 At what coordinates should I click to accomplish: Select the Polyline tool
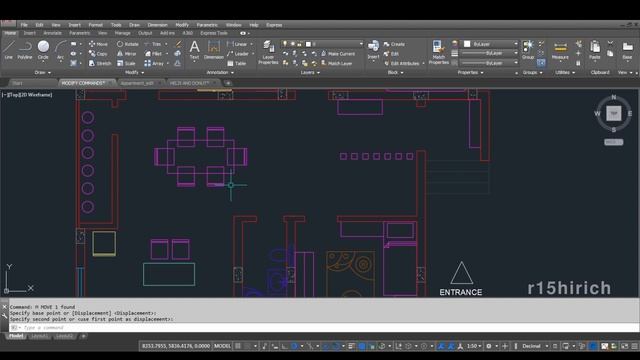(x=25, y=50)
